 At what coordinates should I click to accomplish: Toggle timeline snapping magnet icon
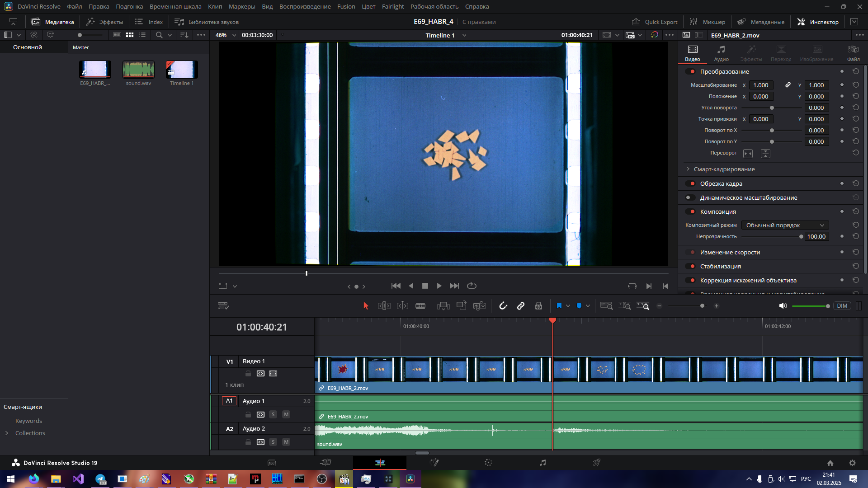click(503, 306)
